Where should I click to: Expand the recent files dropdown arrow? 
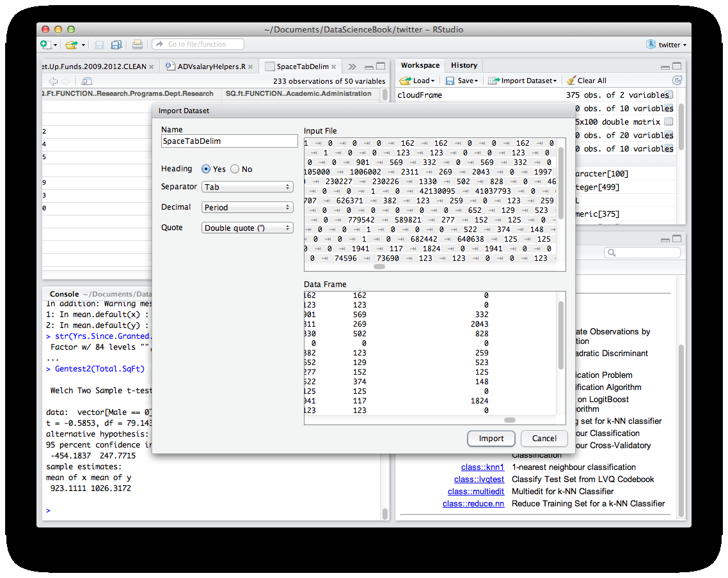click(x=84, y=45)
